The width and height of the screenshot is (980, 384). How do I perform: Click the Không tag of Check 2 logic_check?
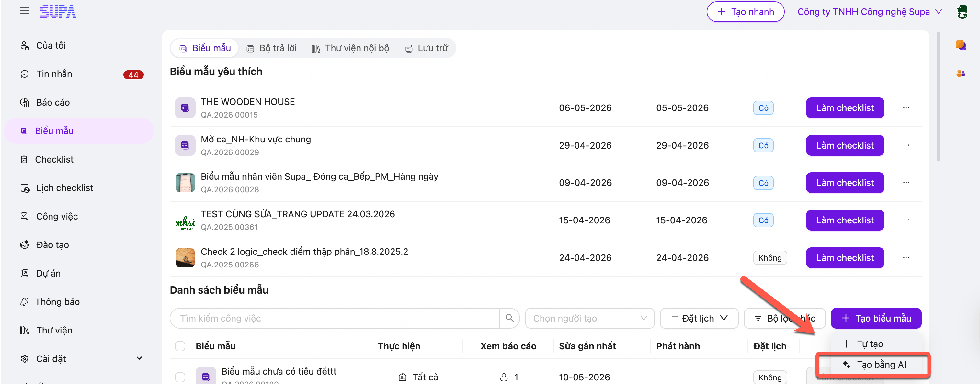click(769, 258)
